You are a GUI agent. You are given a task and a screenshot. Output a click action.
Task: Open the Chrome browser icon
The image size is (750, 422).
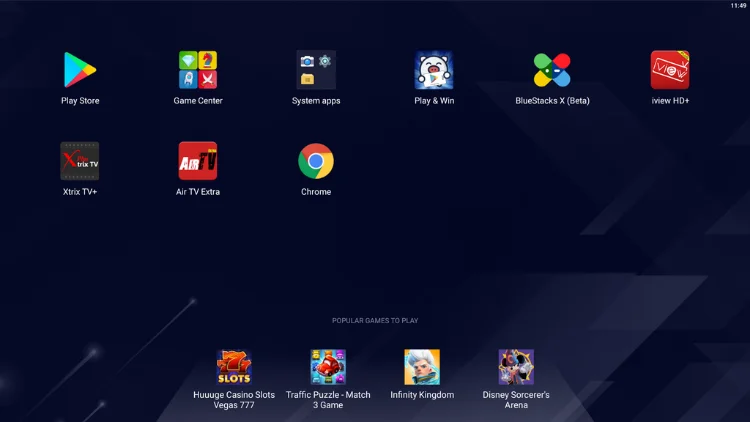tap(316, 161)
